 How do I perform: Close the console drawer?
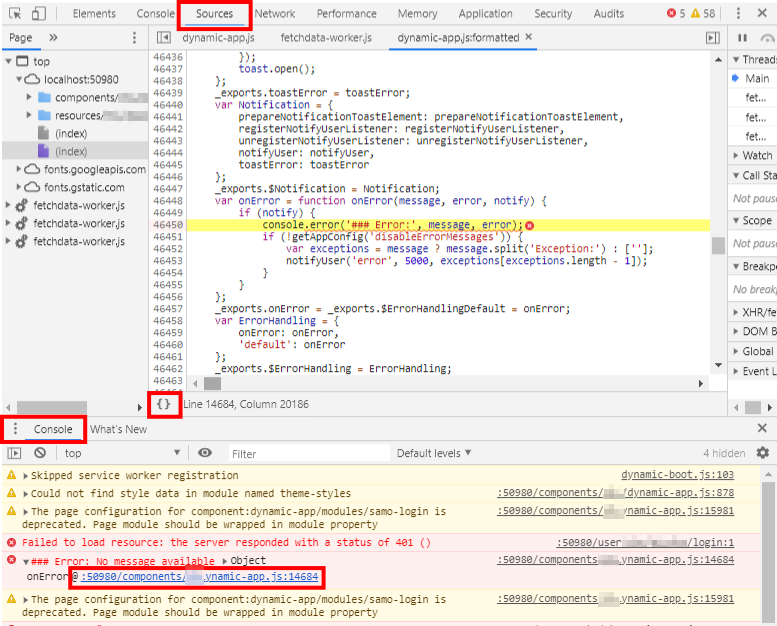pyautogui.click(x=762, y=428)
